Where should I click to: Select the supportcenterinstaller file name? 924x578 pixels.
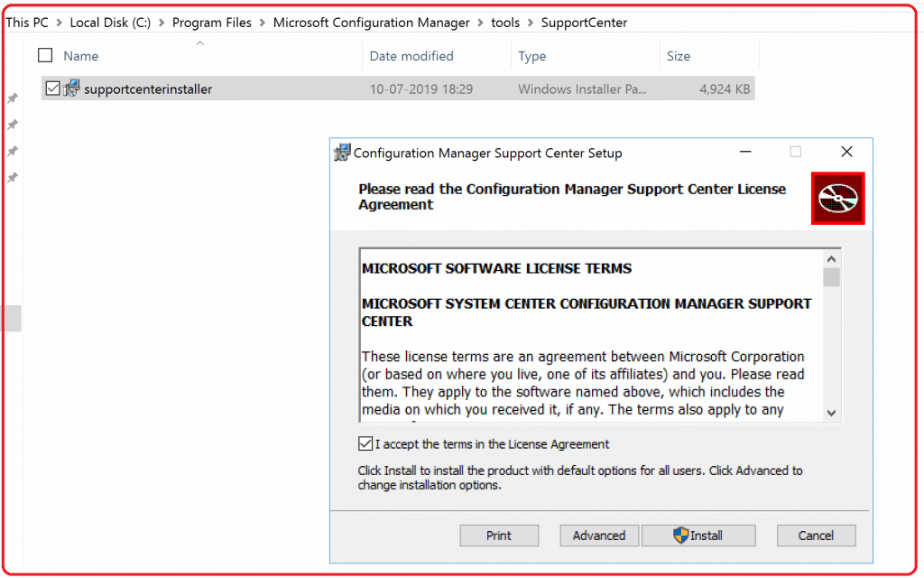(148, 89)
